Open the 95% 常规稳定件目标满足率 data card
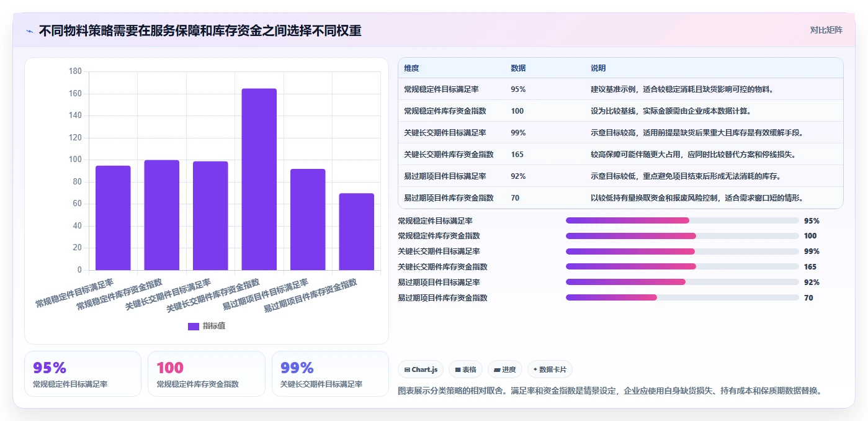The height and width of the screenshot is (421, 868). pos(83,374)
